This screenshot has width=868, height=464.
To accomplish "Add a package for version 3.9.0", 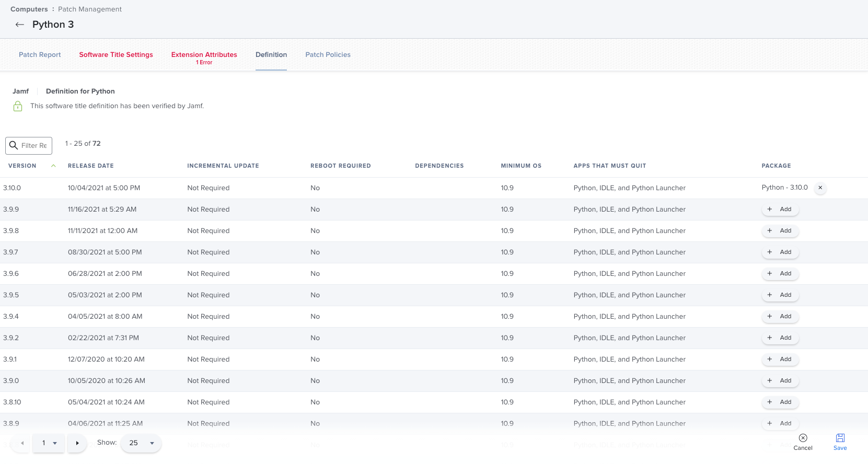I will [x=780, y=380].
